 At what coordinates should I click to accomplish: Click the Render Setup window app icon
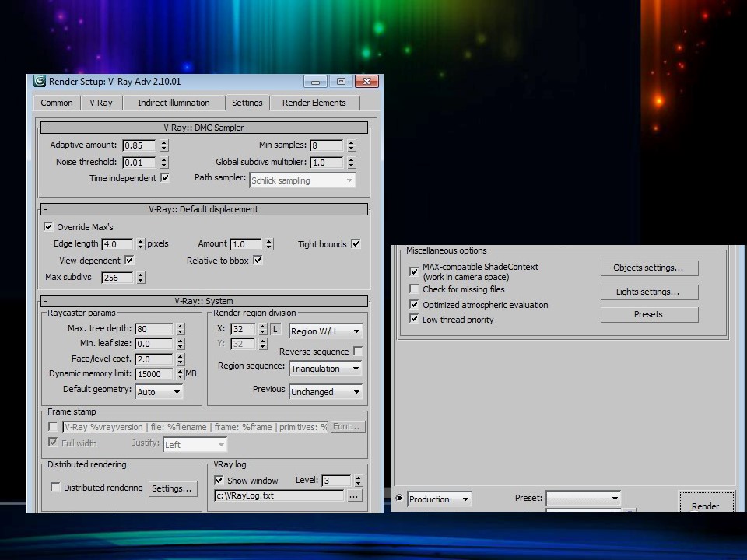pos(40,82)
